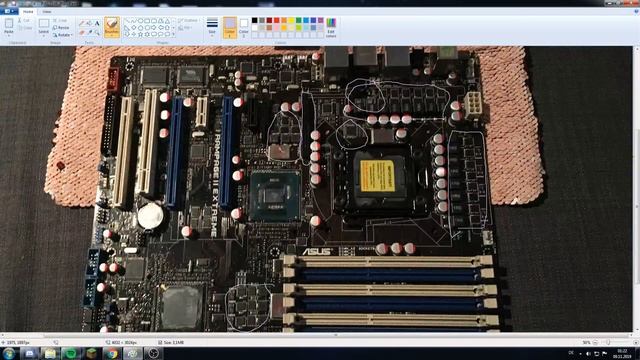Open the Size line thickness dropdown
Image resolution: width=640 pixels, height=360 pixels.
(x=212, y=27)
